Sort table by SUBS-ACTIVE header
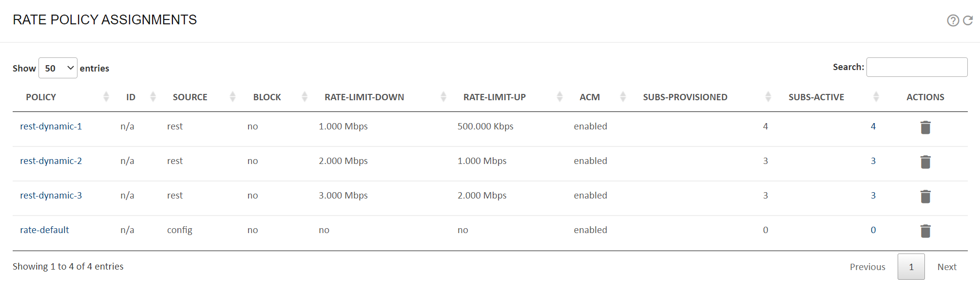This screenshot has width=980, height=290. [x=816, y=97]
